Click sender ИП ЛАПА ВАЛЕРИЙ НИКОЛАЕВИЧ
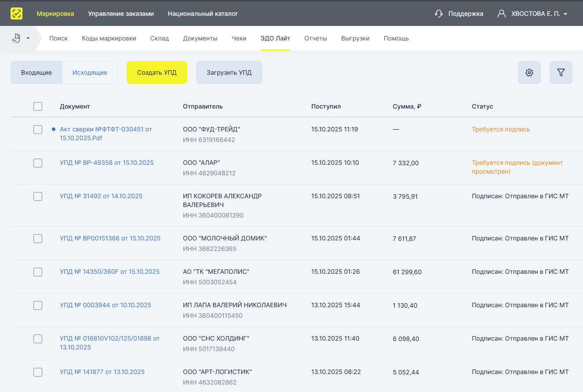583x392 pixels. (235, 305)
